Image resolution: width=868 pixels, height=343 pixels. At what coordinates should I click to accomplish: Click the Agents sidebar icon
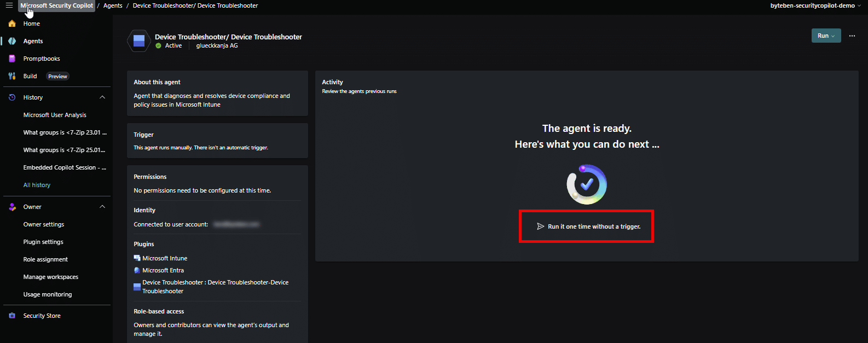[12, 41]
